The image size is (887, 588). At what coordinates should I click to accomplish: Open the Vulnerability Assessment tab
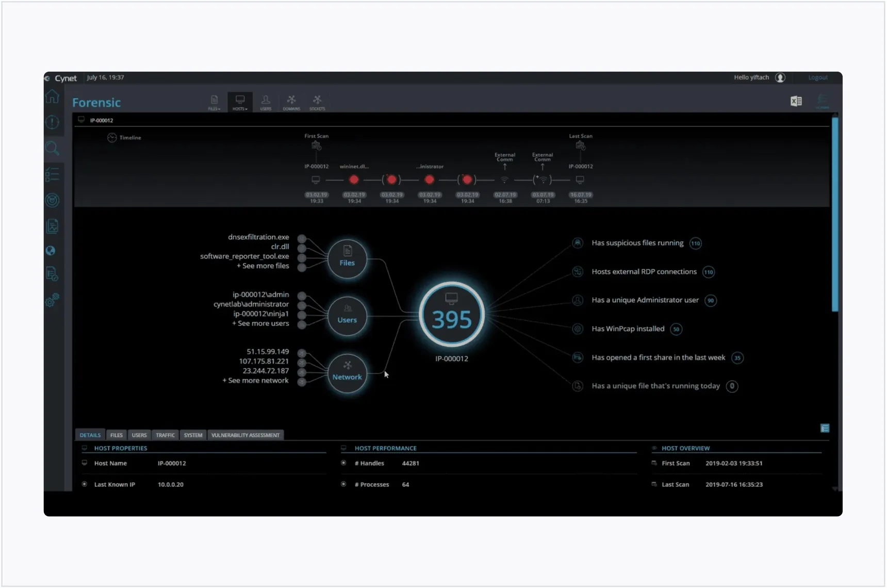point(245,435)
